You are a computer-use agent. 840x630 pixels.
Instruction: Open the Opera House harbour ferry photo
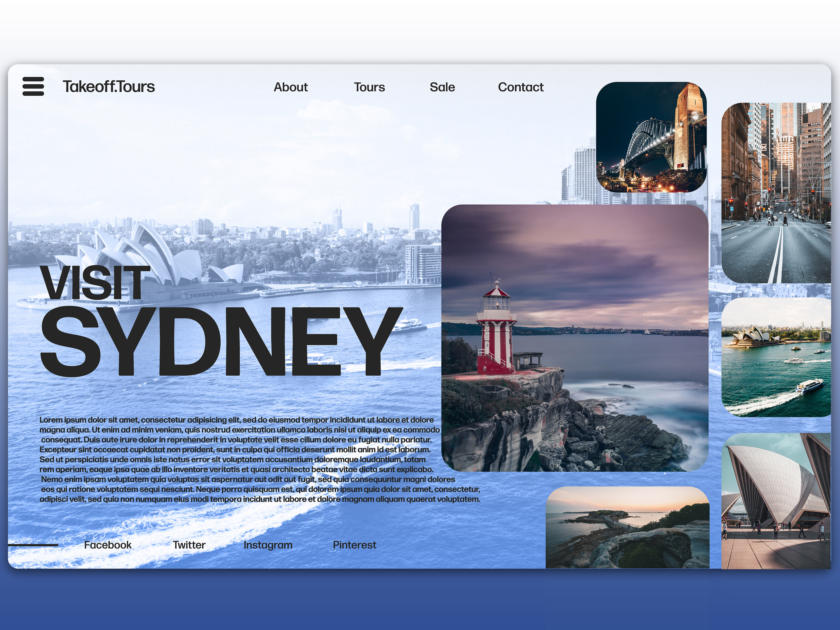point(776,357)
